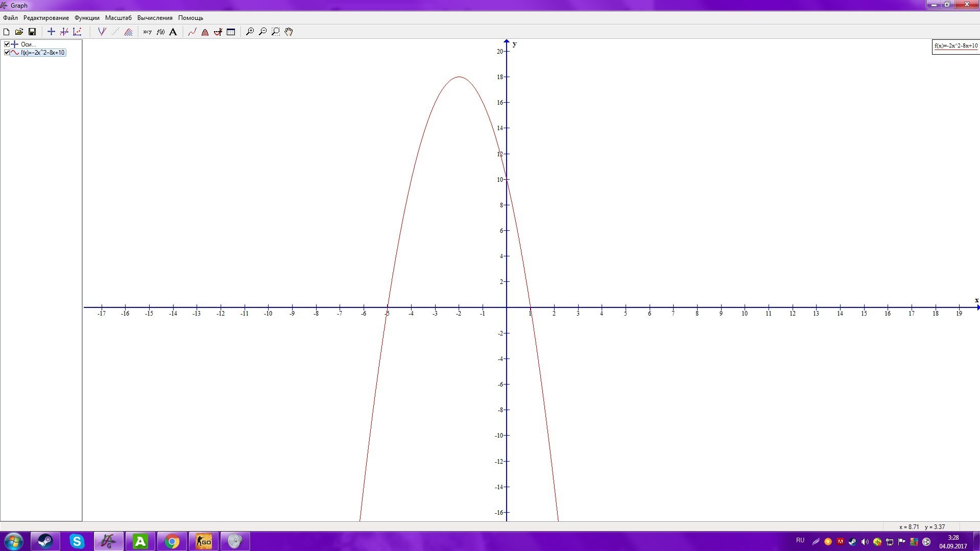This screenshot has height=551, width=980.
Task: Zoom in with the magnifier plus icon
Action: tap(250, 32)
